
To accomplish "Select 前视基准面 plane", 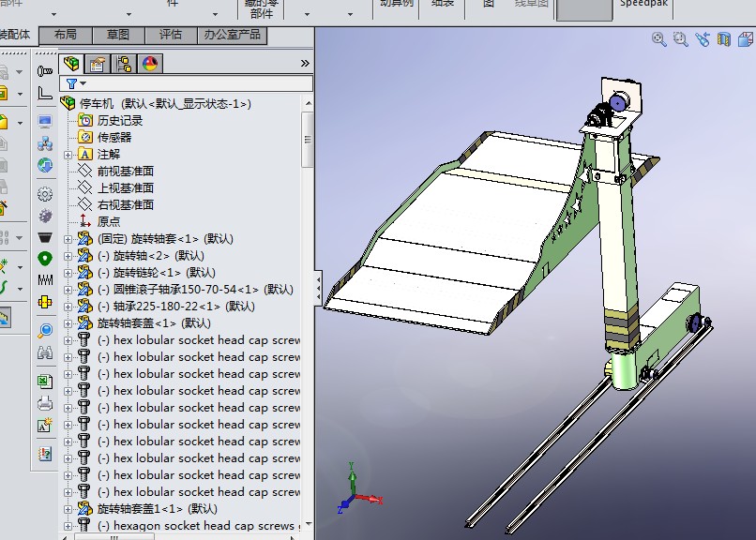I will 126,171.
